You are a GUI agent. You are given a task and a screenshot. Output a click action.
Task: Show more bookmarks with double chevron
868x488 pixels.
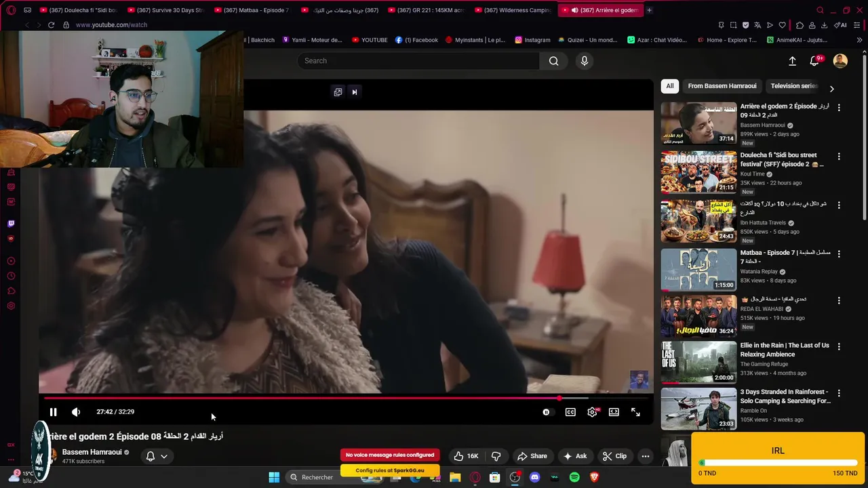859,40
